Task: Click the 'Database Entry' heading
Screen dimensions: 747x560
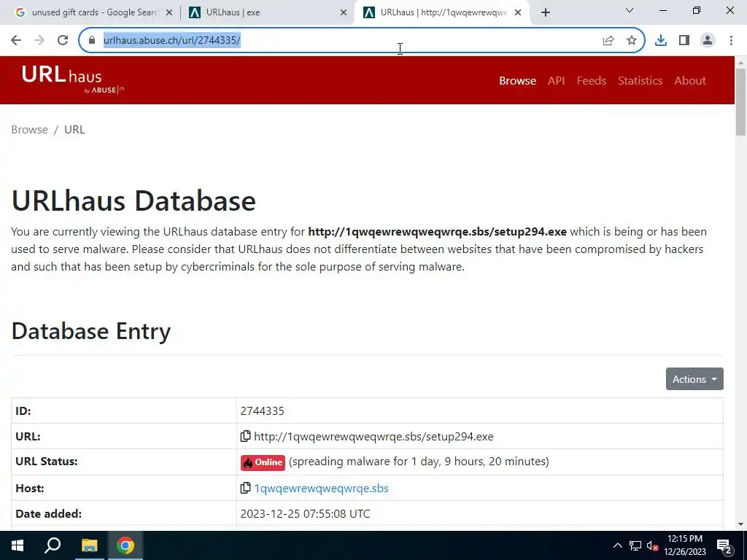Action: [91, 331]
